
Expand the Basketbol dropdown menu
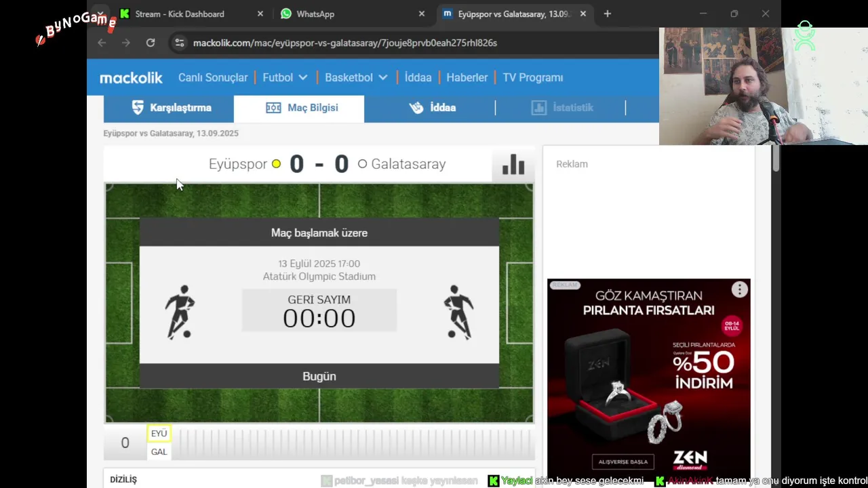356,78
